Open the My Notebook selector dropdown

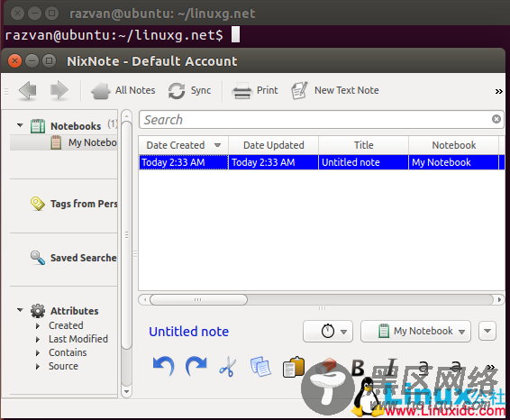[415, 331]
